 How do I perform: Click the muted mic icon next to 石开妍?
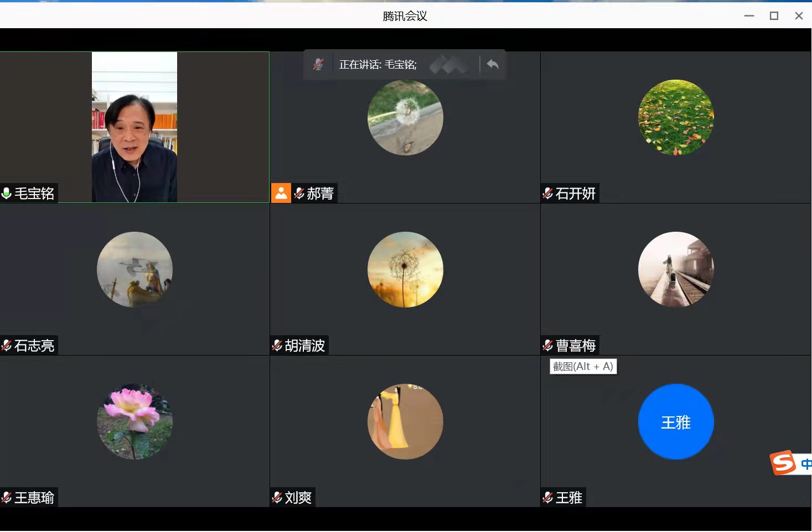click(548, 193)
